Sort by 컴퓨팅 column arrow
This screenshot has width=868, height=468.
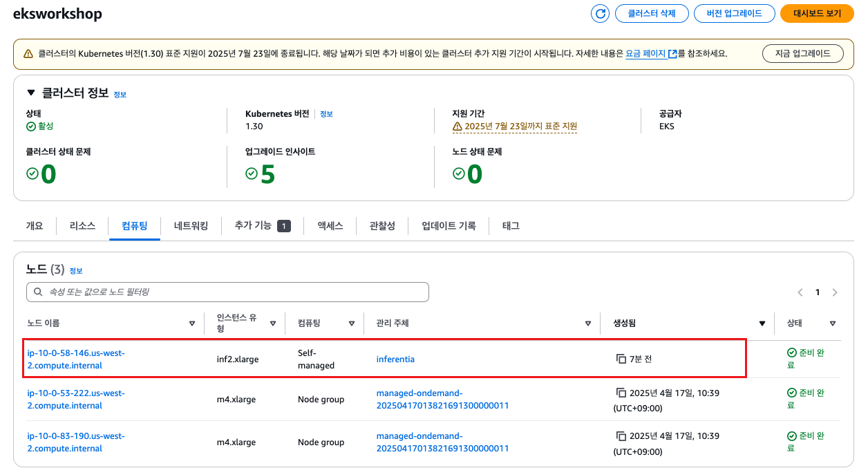[352, 324]
